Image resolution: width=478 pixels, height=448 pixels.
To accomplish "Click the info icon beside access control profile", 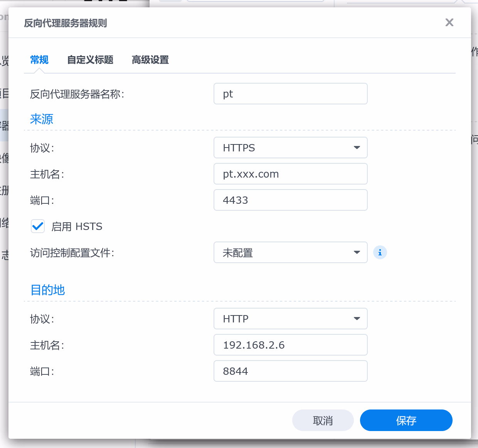I will tap(380, 253).
